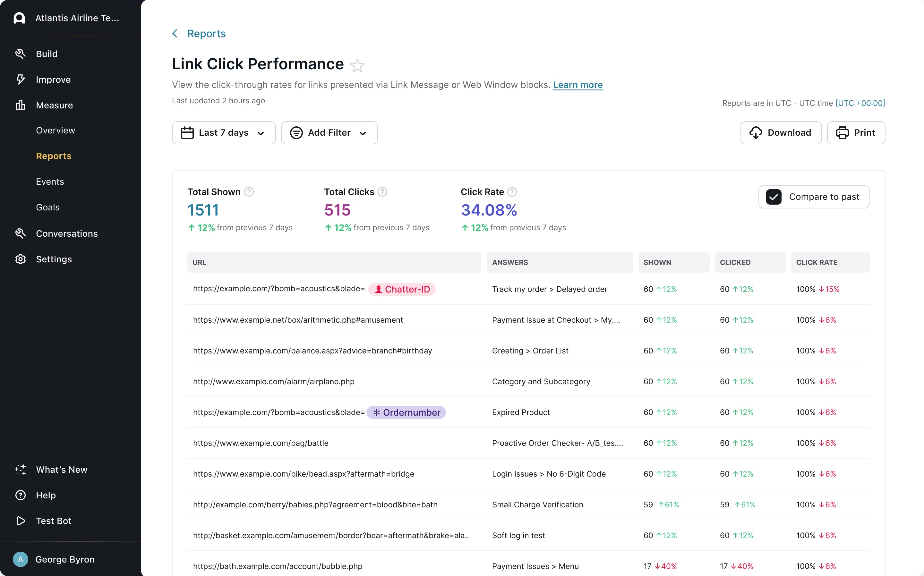Click the Test Bot play icon
Image resolution: width=924 pixels, height=576 pixels.
coord(21,521)
